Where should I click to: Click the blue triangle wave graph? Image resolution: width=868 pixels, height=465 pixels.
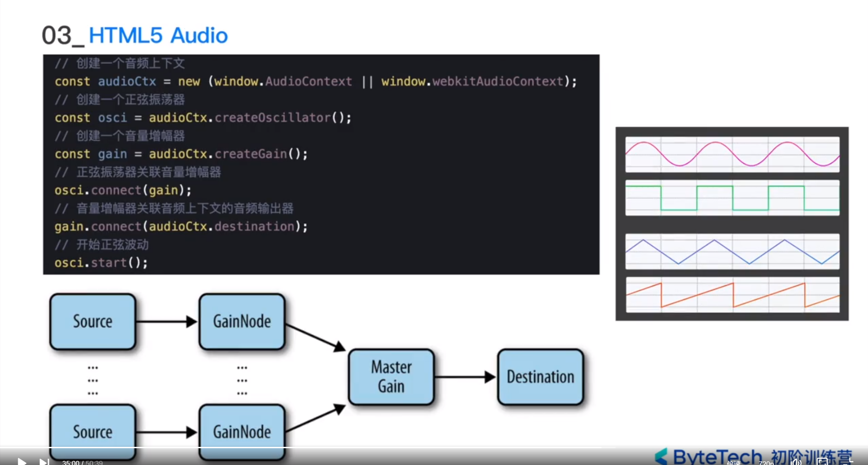[x=732, y=251]
